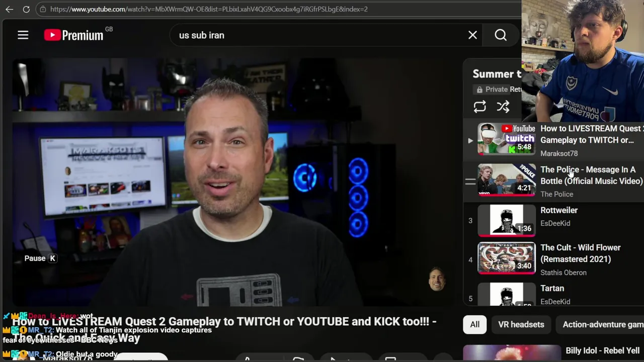Select the 'Action-adventure' filter chip
Viewport: 644px width, 362px height.
pos(600,325)
